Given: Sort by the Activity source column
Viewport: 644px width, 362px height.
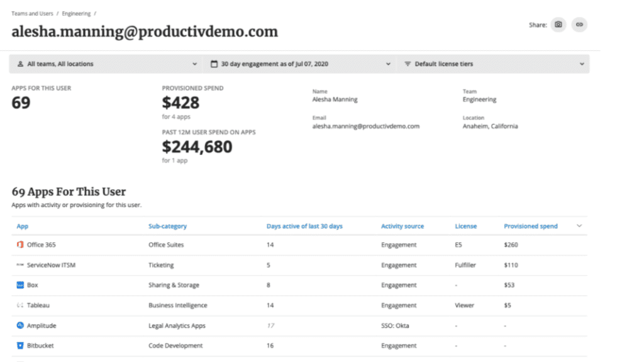Looking at the screenshot, I should 402,226.
